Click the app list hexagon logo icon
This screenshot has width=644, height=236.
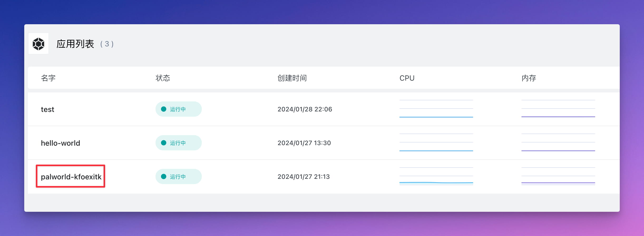click(x=38, y=44)
